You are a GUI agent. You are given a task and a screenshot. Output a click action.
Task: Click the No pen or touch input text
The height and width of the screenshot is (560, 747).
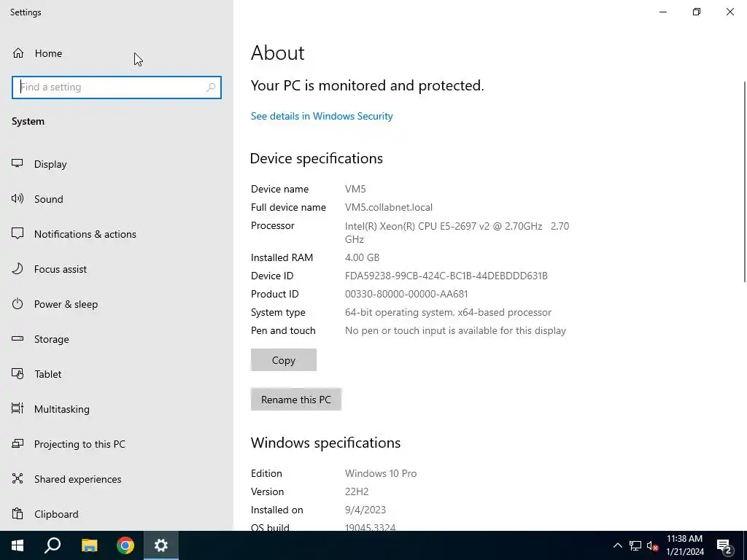coord(455,330)
